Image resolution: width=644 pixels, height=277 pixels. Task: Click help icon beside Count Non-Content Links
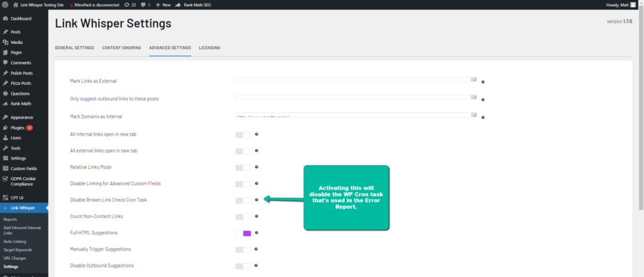pos(257,216)
